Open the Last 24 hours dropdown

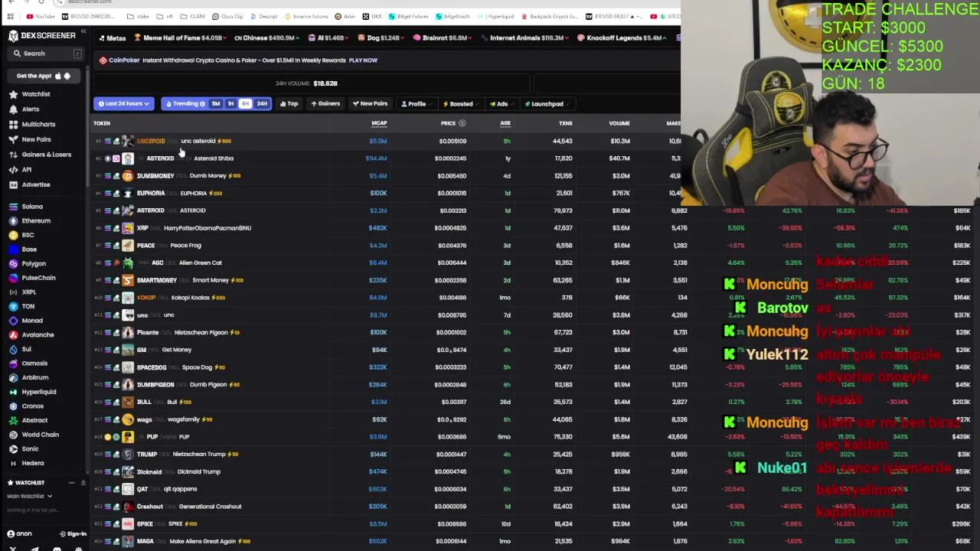(122, 104)
